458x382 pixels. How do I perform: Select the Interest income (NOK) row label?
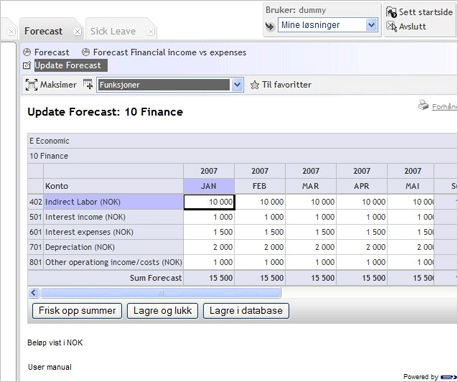113,217
